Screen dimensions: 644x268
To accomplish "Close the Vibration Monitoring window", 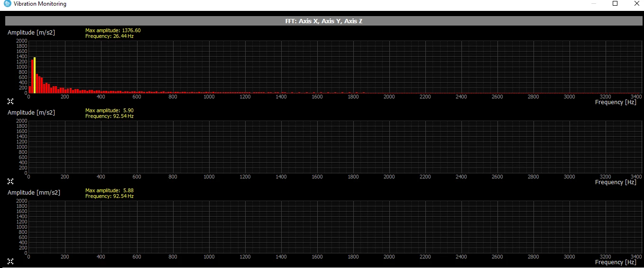I will click(636, 3).
